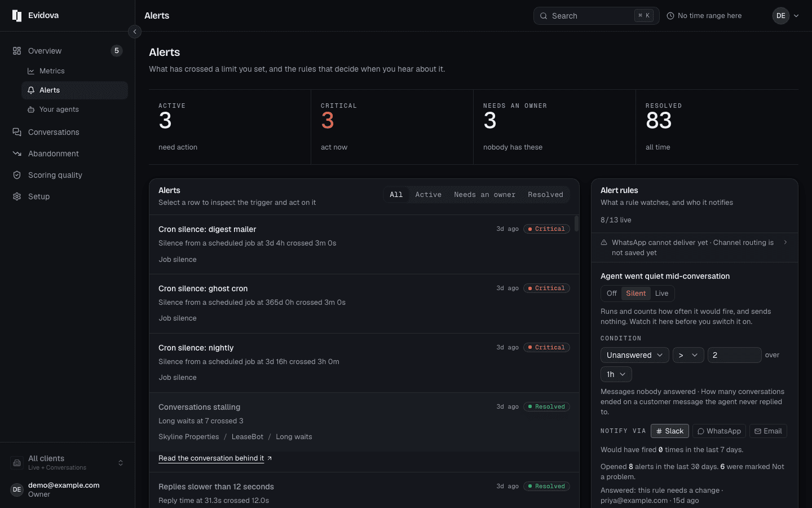Viewport: 812px width, 508px height.
Task: Open Metrics in the sidebar
Action: click(74, 71)
